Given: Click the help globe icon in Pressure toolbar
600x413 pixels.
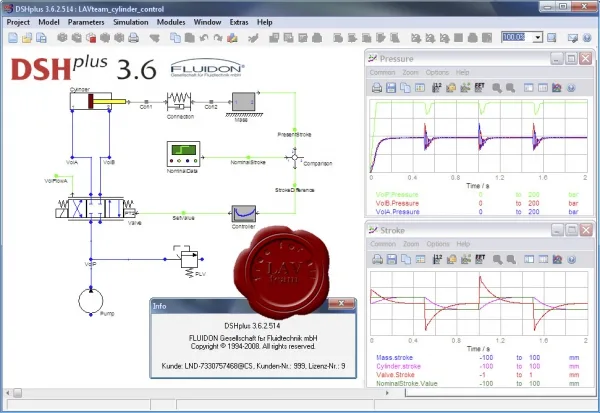Looking at the screenshot, I should [571, 88].
